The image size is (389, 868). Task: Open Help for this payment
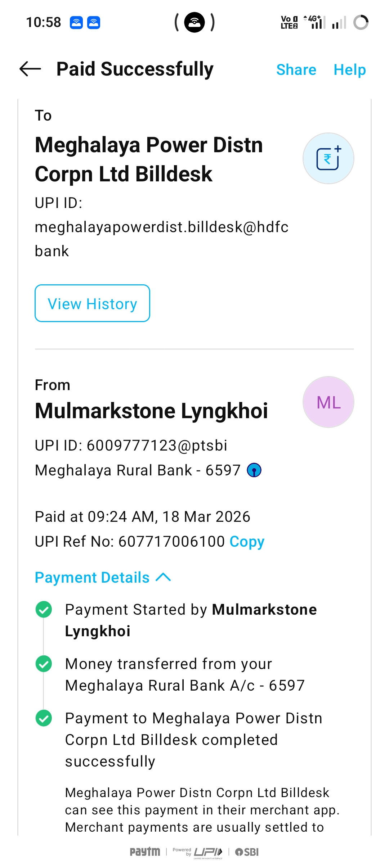(349, 69)
